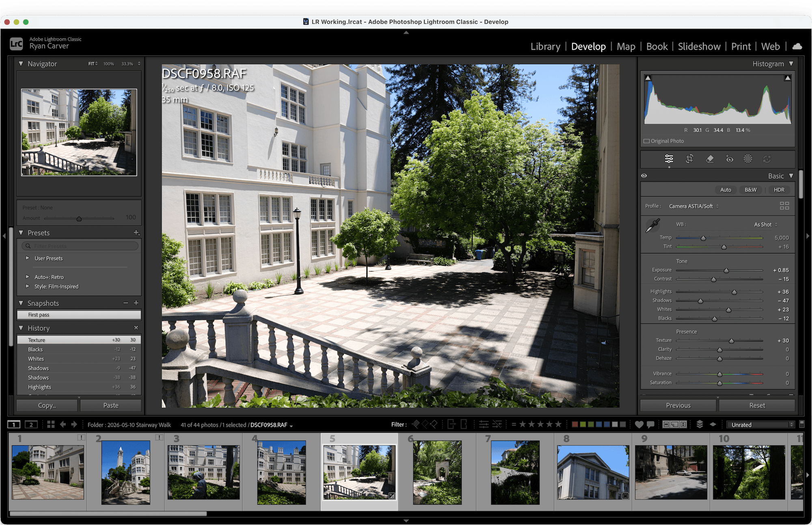Switch to the Web module
The image size is (812, 525).
click(x=770, y=46)
